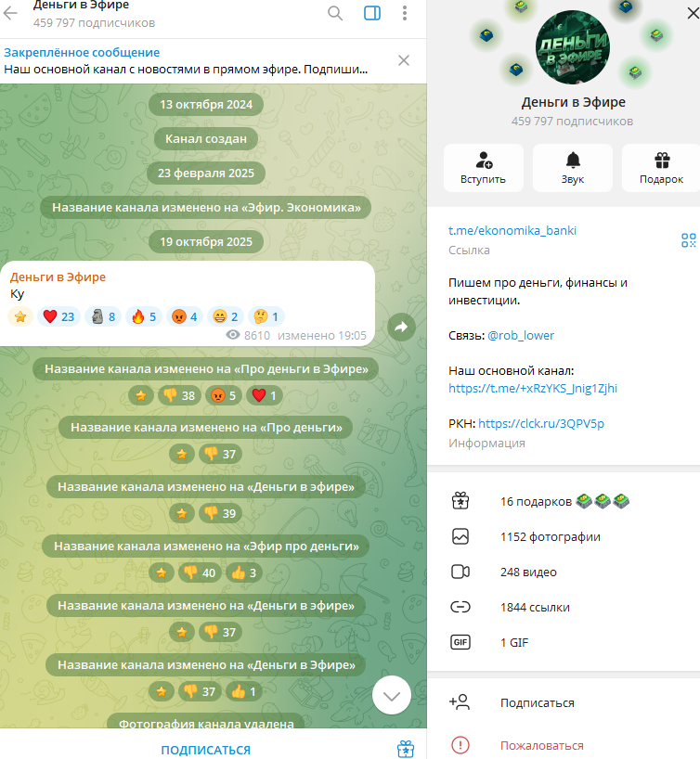Dismiss the pinned message banner
Image resolution: width=700 pixels, height=759 pixels.
click(404, 60)
